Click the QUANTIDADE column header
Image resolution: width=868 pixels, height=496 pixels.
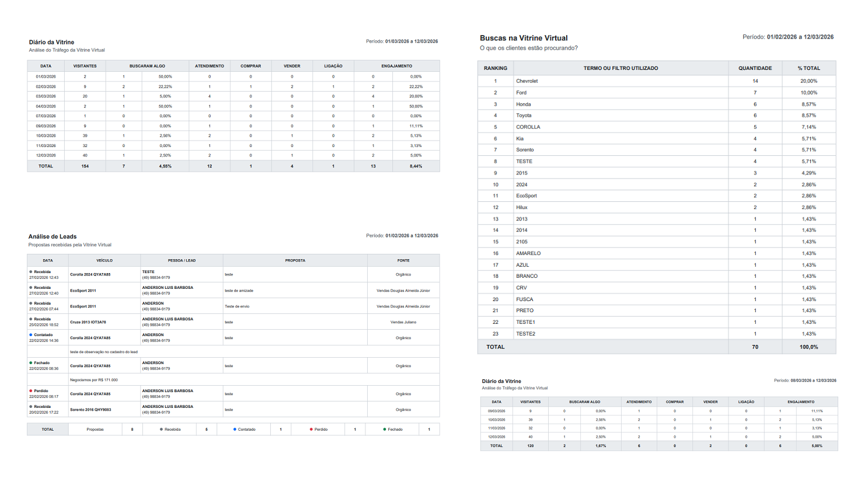755,68
